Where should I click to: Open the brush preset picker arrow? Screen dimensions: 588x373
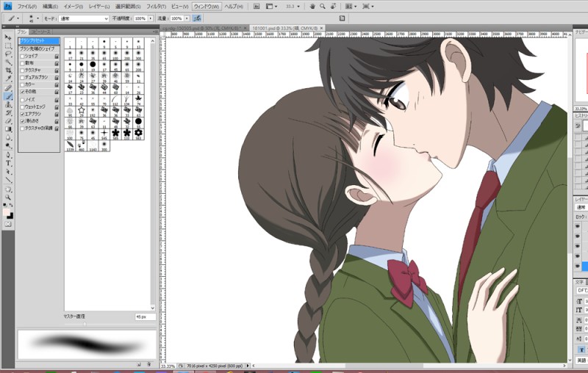[37, 18]
